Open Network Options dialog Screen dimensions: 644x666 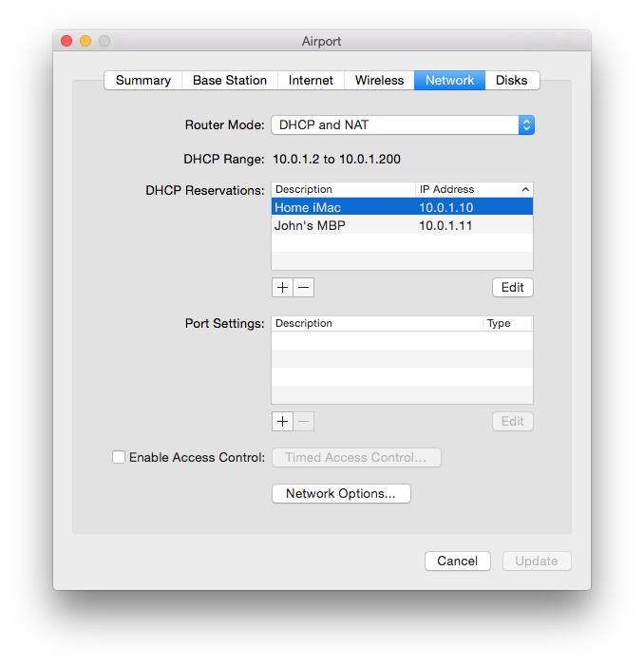(x=341, y=493)
